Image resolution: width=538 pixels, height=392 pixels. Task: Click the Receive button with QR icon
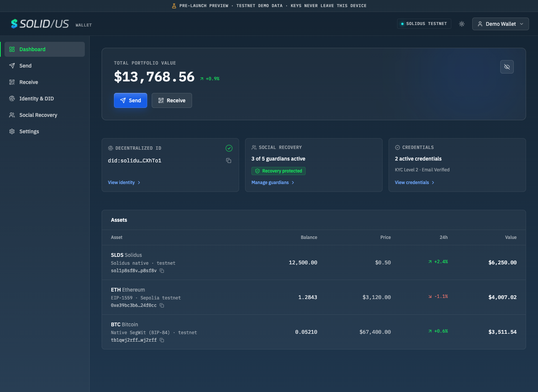click(172, 100)
